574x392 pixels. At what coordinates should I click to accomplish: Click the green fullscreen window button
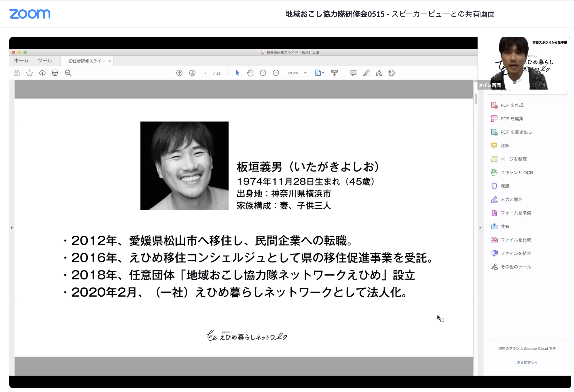coord(25,52)
